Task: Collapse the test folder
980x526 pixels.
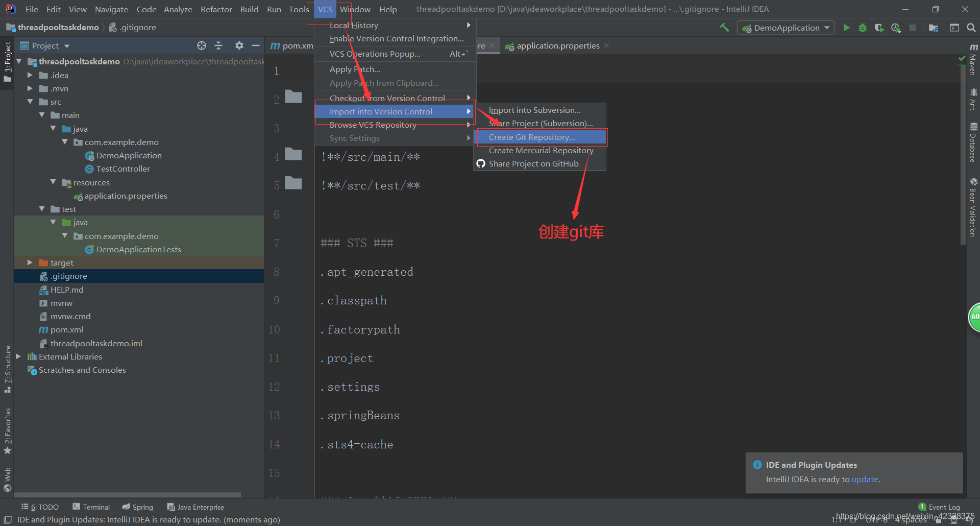Action: (42, 208)
